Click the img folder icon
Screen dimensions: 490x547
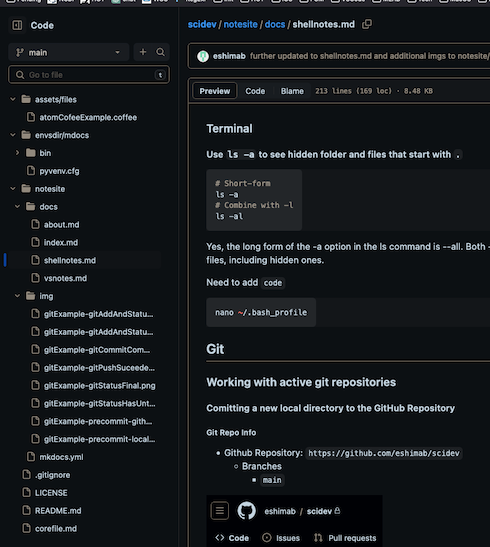click(31, 296)
